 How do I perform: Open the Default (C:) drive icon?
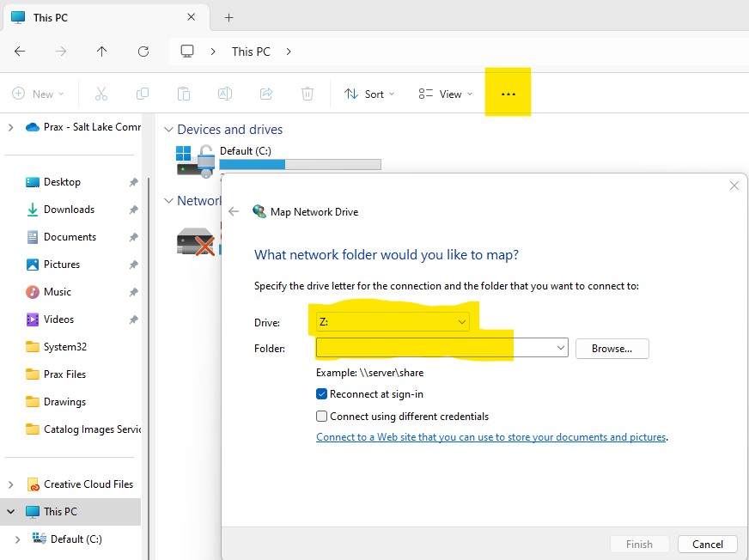coord(194,160)
